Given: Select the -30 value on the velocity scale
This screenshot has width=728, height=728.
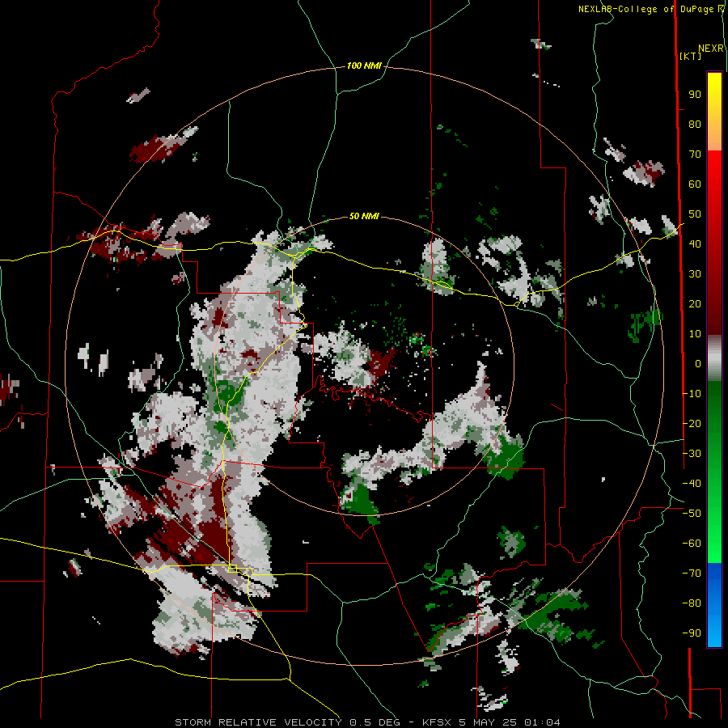Looking at the screenshot, I should [x=692, y=454].
